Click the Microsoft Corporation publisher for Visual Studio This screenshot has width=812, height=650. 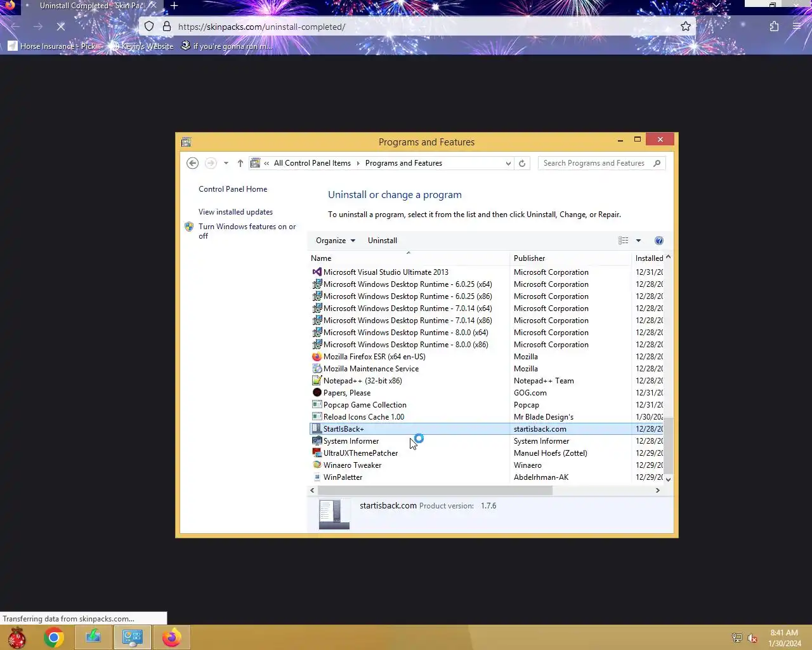point(551,272)
